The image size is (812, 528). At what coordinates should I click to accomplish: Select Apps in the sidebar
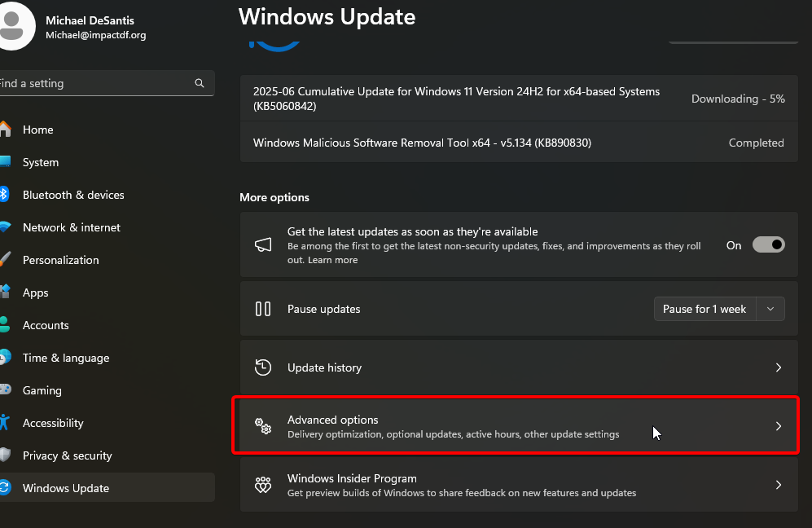point(35,293)
